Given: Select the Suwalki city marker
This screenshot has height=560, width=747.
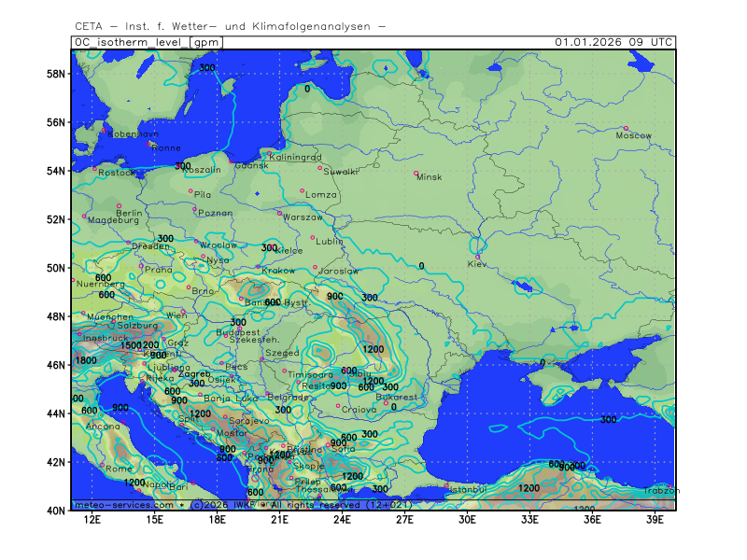Looking at the screenshot, I should [320, 168].
